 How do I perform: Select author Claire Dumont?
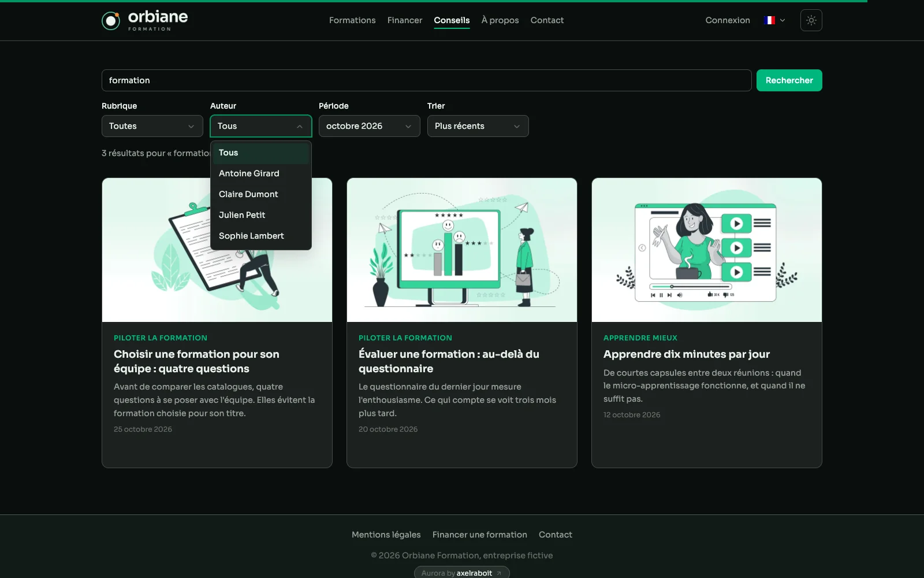coord(260,194)
